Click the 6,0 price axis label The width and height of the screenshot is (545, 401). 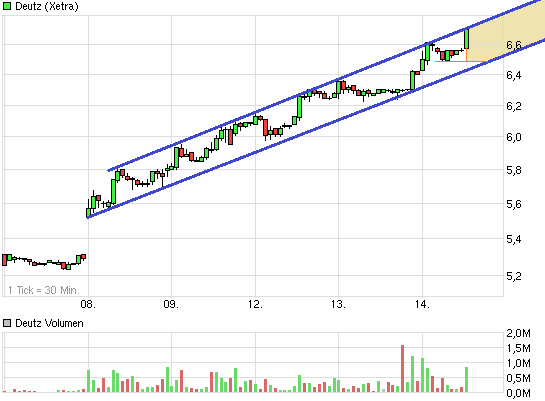(514, 137)
